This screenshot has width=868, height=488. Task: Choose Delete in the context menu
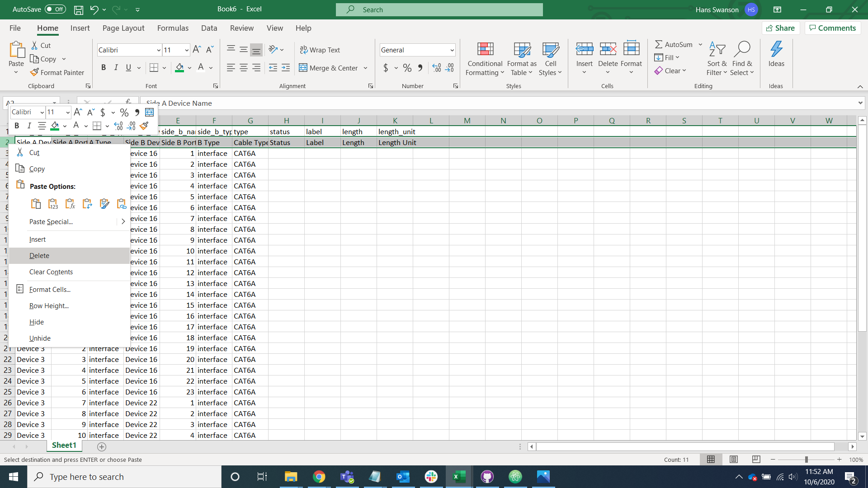tap(69, 256)
